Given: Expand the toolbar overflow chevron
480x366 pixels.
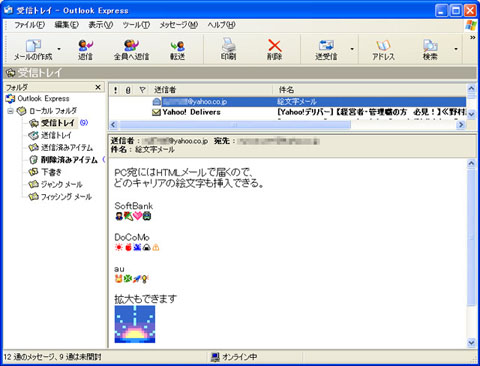Looking at the screenshot, I should pyautogui.click(x=472, y=38).
